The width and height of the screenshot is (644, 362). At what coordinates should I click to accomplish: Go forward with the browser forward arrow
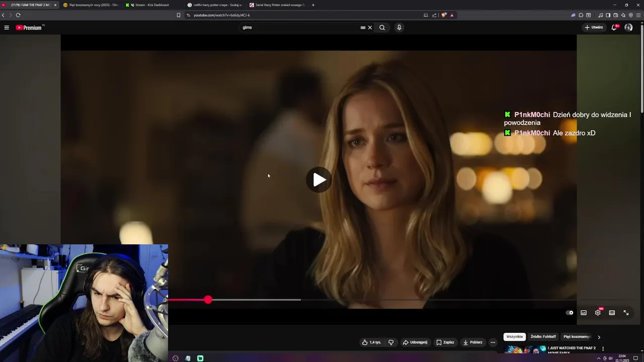coord(10,15)
